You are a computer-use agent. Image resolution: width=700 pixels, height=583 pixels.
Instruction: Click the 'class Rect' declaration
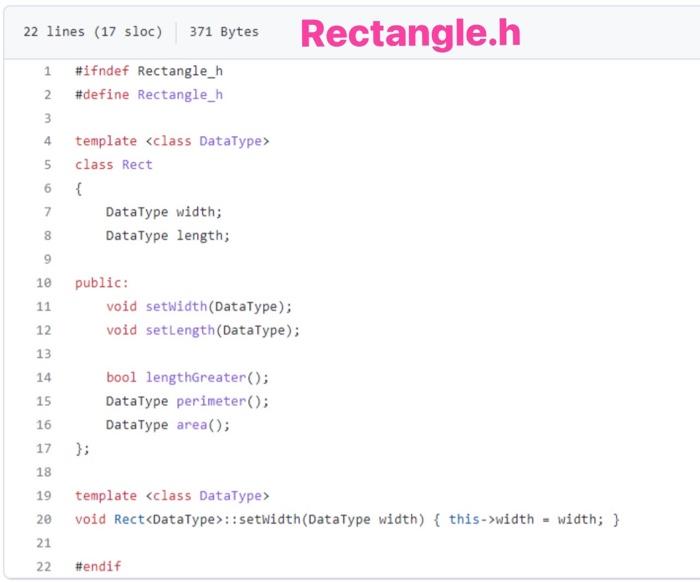113,165
